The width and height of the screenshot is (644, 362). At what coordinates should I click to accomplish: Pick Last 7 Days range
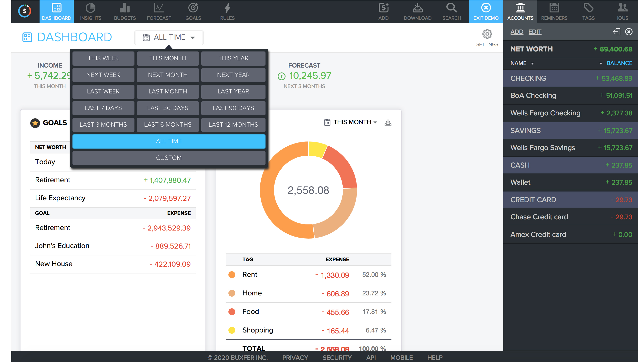[103, 108]
